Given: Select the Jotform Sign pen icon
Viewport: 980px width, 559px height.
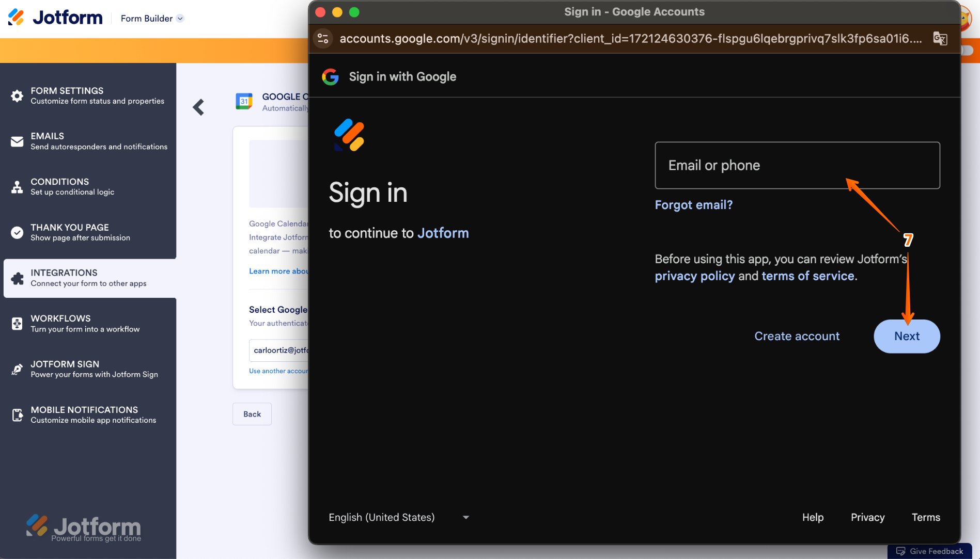Looking at the screenshot, I should pyautogui.click(x=17, y=369).
